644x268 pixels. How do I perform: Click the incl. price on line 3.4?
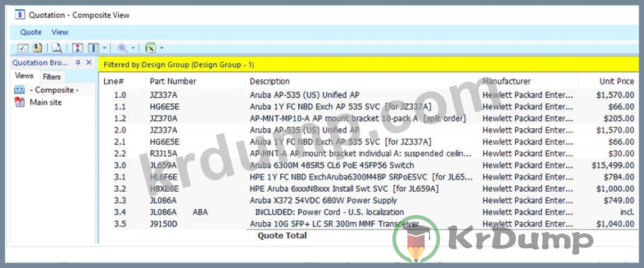(627, 212)
